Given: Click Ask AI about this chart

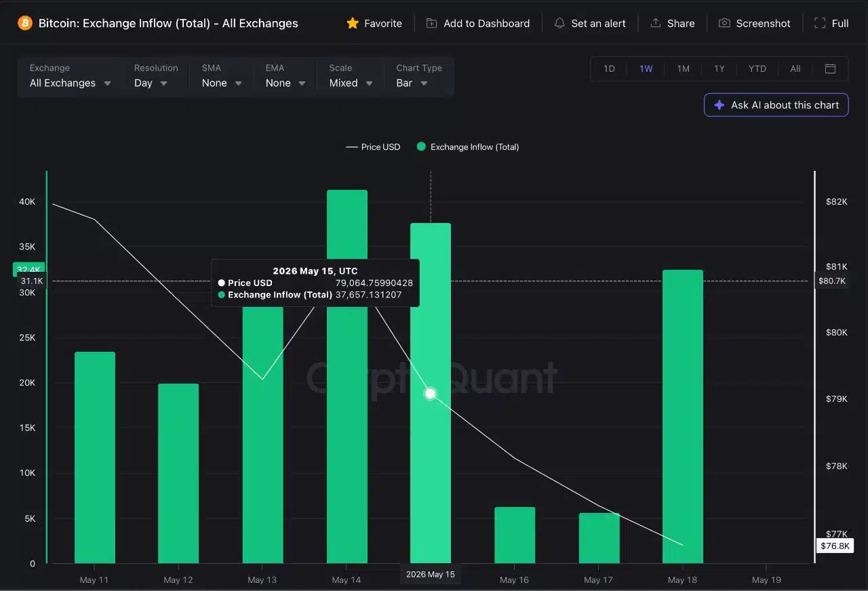Looking at the screenshot, I should pyautogui.click(x=776, y=105).
